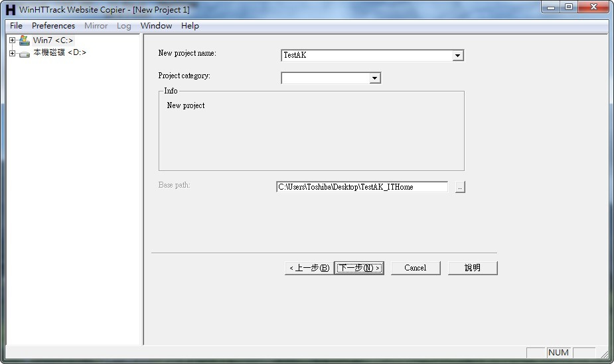This screenshot has height=364, width=614.
Task: Click the 'New project' info text
Action: pos(186,105)
